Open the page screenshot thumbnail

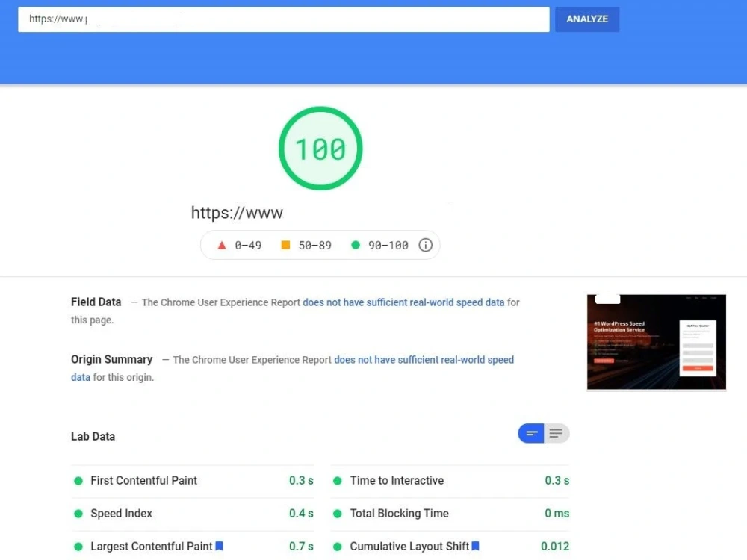tap(657, 342)
